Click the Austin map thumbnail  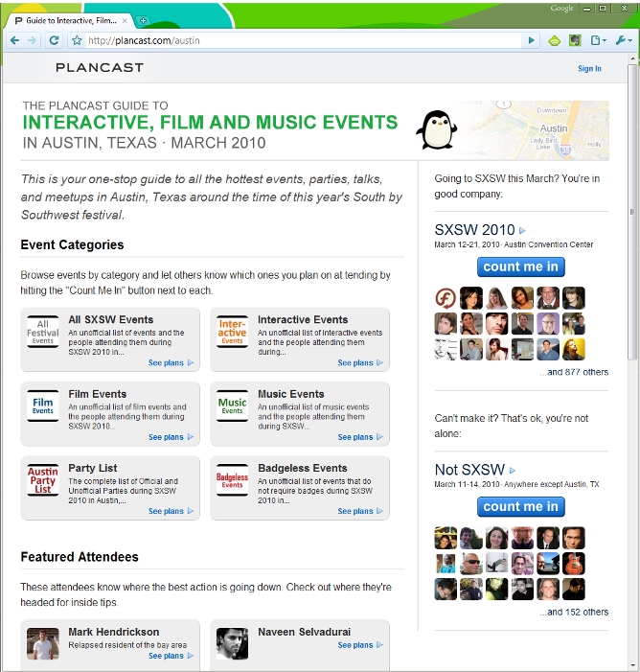click(533, 130)
